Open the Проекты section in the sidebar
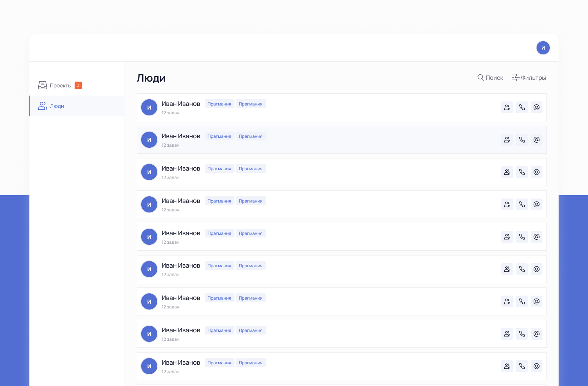 [x=61, y=85]
